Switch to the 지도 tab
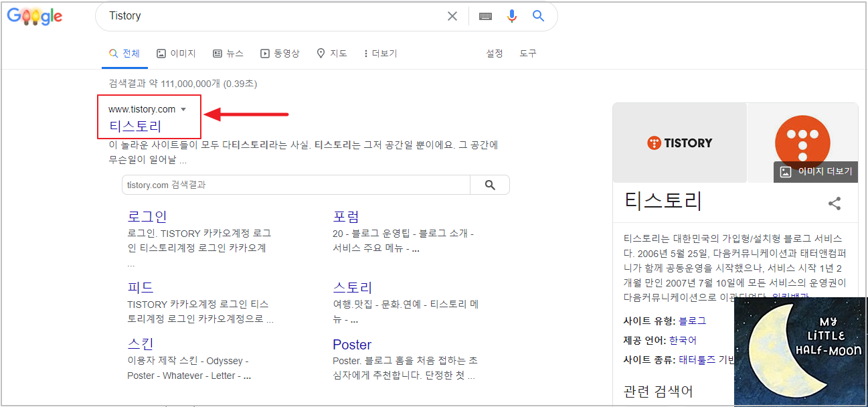The height and width of the screenshot is (407, 868). point(332,54)
